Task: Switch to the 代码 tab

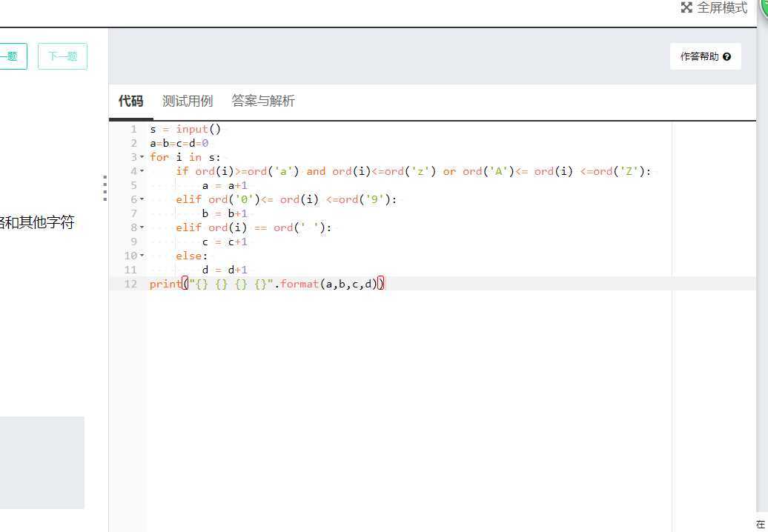Action: (130, 101)
